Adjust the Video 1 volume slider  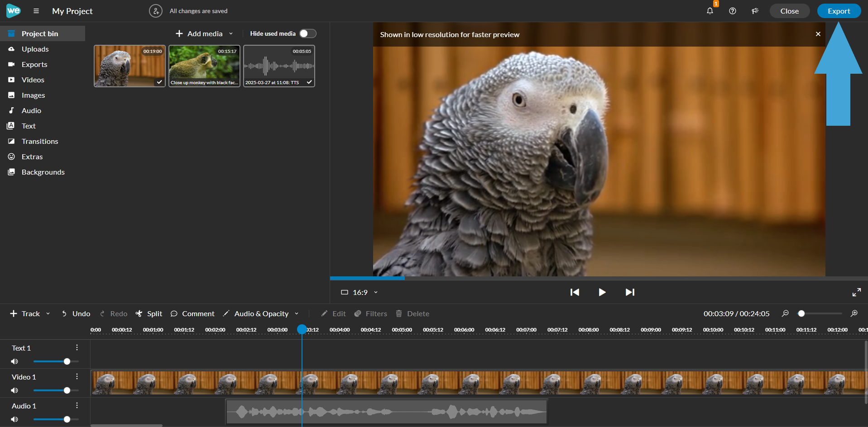point(56,390)
